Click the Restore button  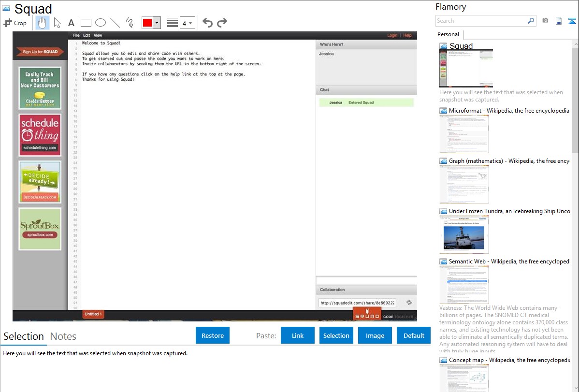(x=213, y=335)
